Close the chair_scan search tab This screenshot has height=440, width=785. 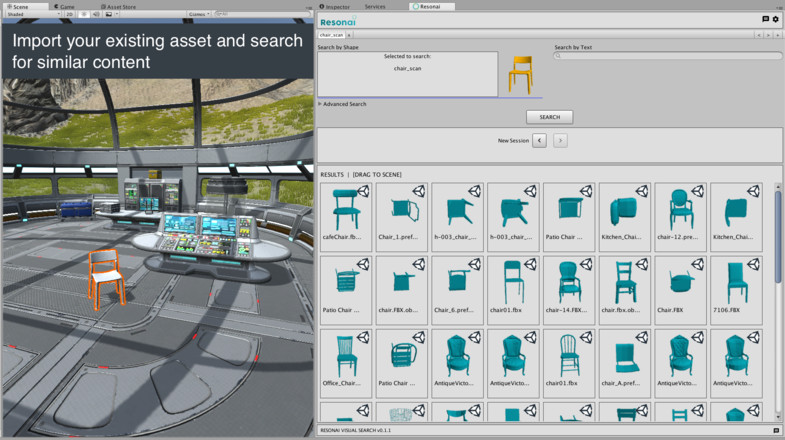349,35
